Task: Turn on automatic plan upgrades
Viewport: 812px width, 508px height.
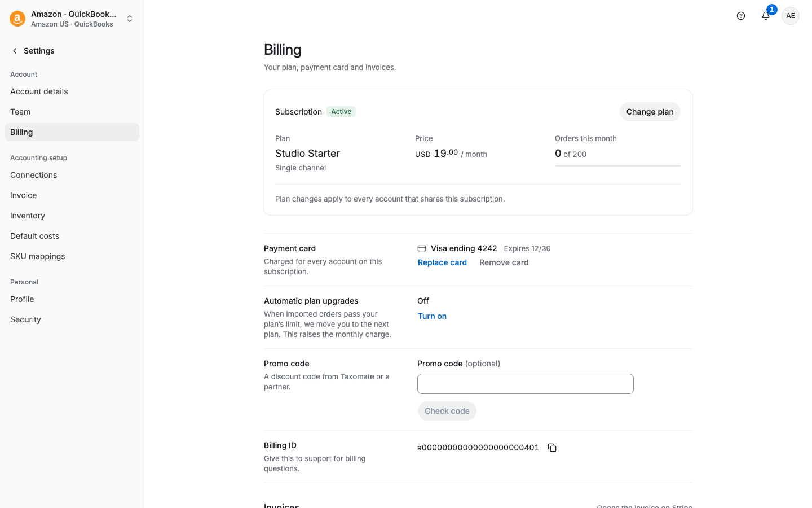Action: click(432, 316)
